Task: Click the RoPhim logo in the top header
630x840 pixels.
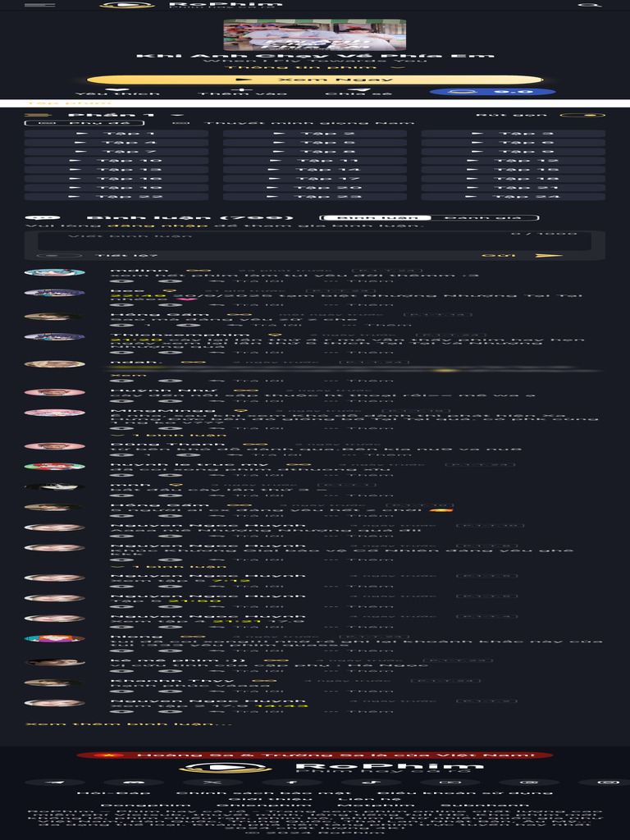Action: tap(190, 5)
